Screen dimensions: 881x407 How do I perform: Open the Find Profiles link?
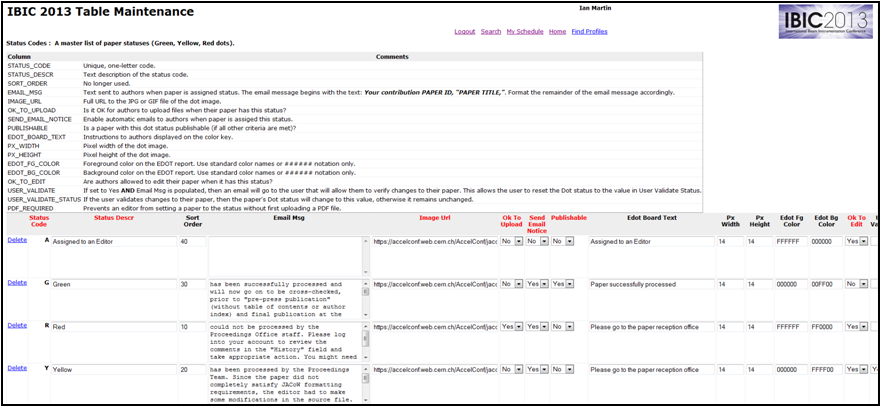[x=589, y=31]
